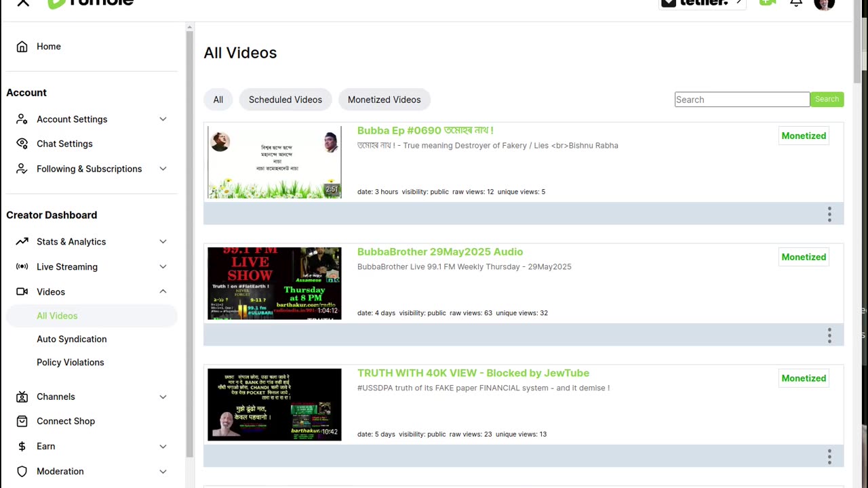Open video title BubbaBrother 29May2025 Audio
Viewport: 868px width, 488px height.
click(440, 251)
